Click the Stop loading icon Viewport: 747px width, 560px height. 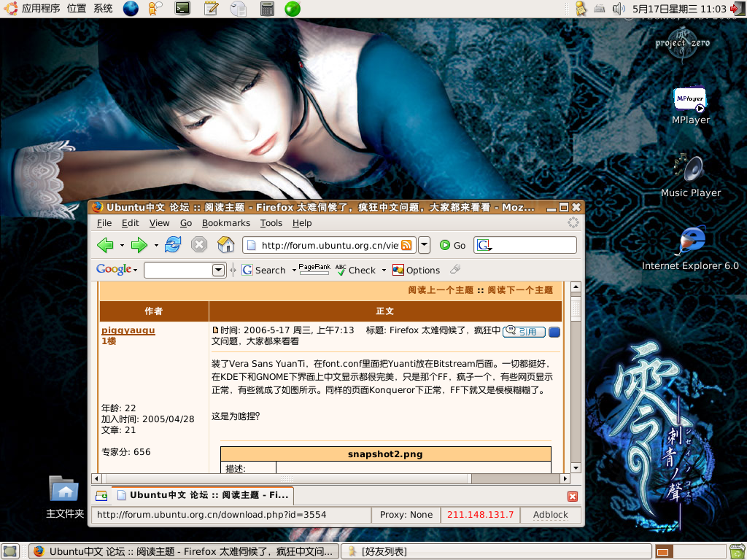point(198,245)
